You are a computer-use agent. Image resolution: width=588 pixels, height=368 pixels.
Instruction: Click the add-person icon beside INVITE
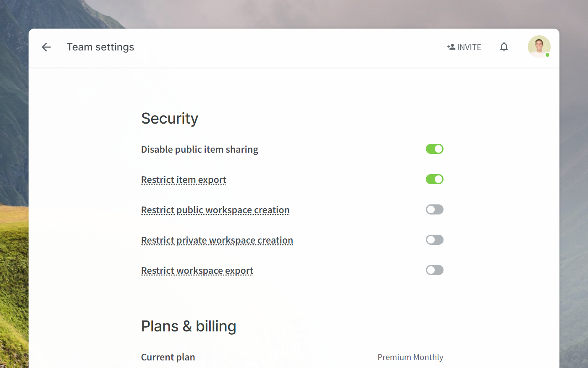(451, 47)
